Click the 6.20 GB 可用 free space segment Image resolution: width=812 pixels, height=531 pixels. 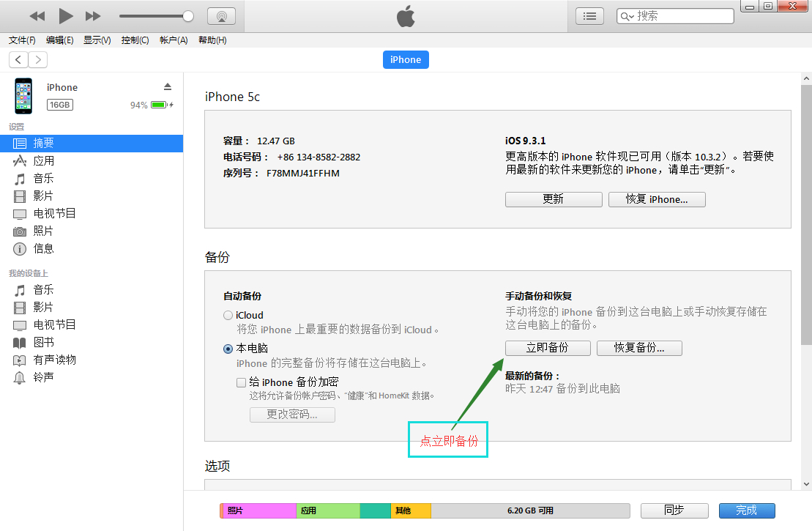click(x=530, y=510)
